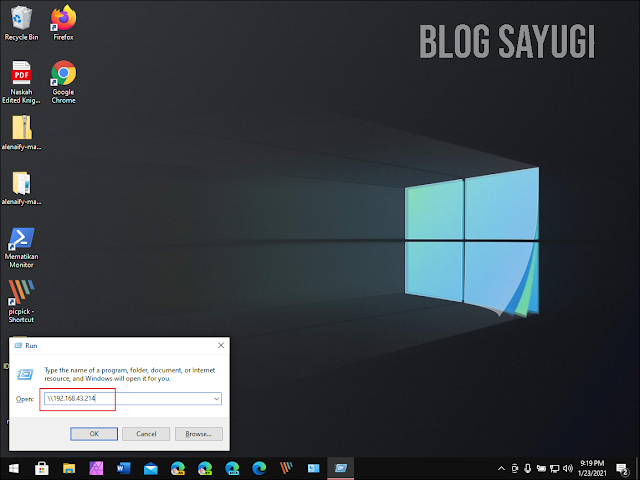The height and width of the screenshot is (480, 640).
Task: Close the Run dialog with the X
Action: click(221, 345)
